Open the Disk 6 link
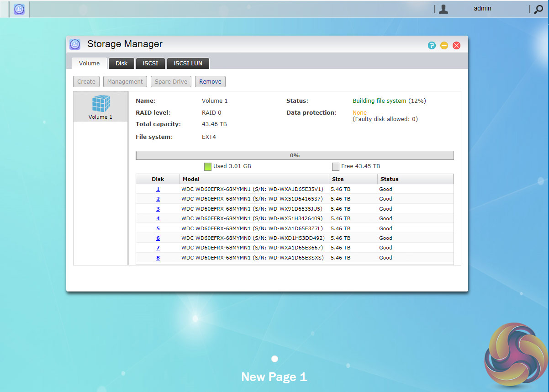Screen dimensions: 549x392 coord(158,238)
